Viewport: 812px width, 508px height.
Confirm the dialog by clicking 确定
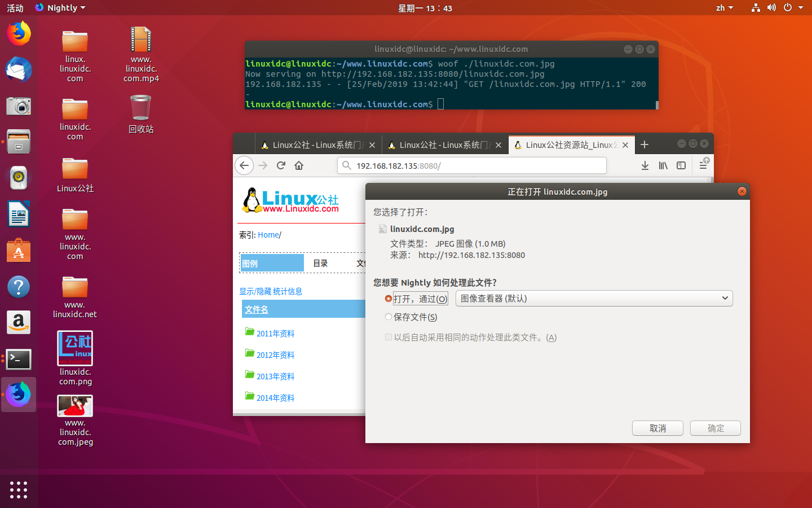point(715,428)
